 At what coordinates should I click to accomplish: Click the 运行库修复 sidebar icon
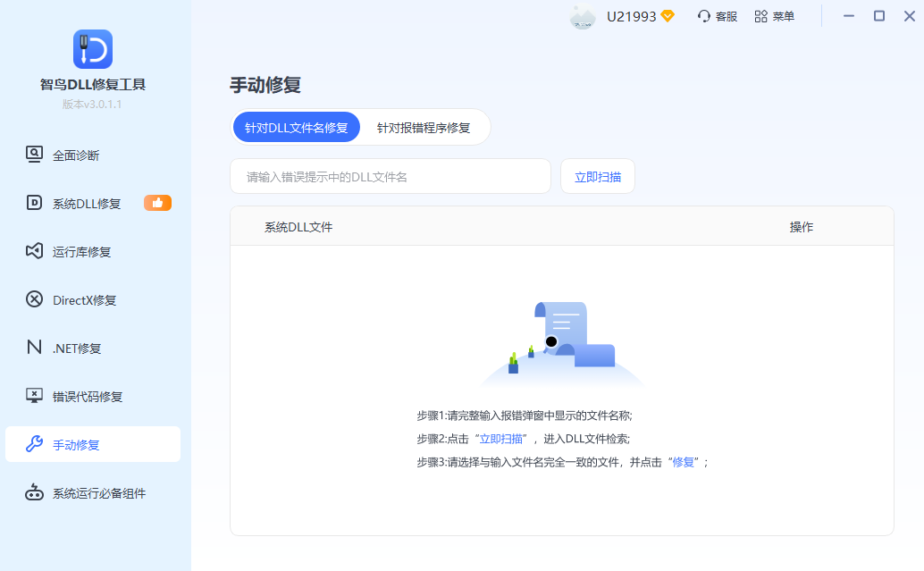pos(34,251)
